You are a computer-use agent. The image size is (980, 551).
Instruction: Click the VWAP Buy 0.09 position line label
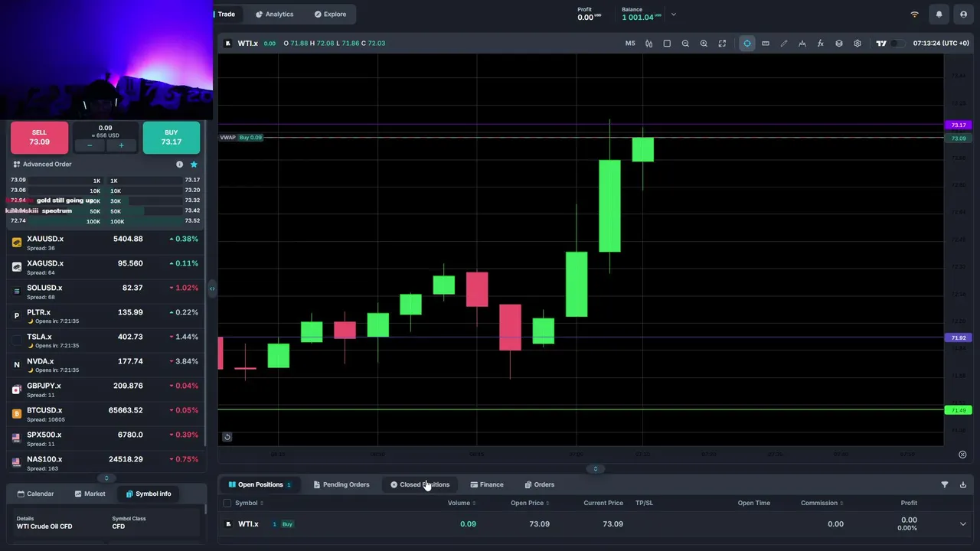[x=241, y=138]
